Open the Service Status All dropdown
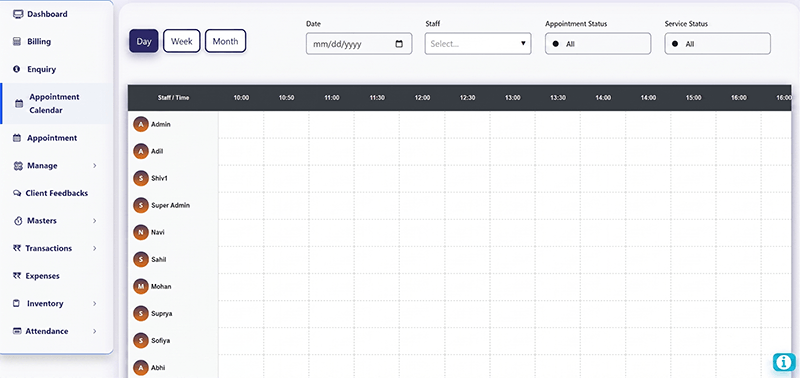 coord(717,44)
